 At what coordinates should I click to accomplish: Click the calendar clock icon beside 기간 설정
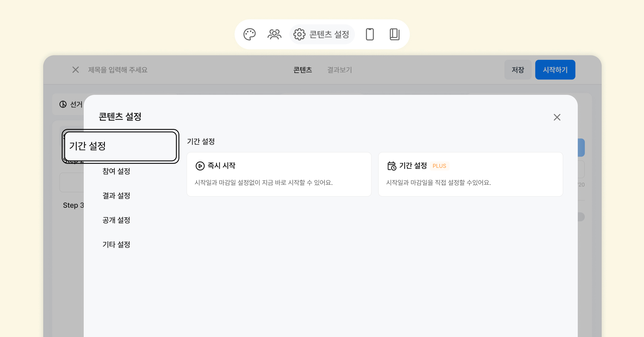(x=392, y=166)
